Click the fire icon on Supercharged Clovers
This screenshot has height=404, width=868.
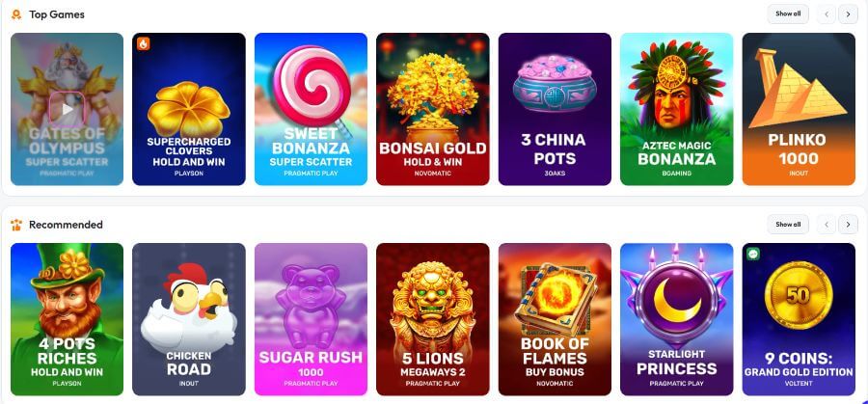click(144, 43)
